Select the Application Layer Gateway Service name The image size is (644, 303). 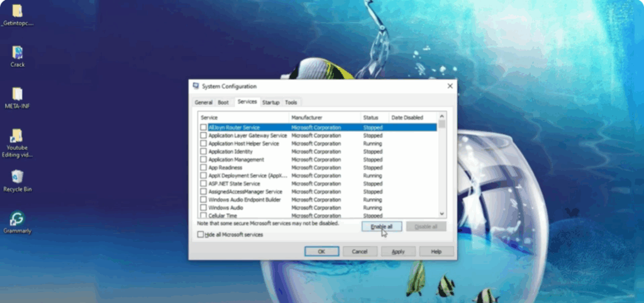point(248,136)
